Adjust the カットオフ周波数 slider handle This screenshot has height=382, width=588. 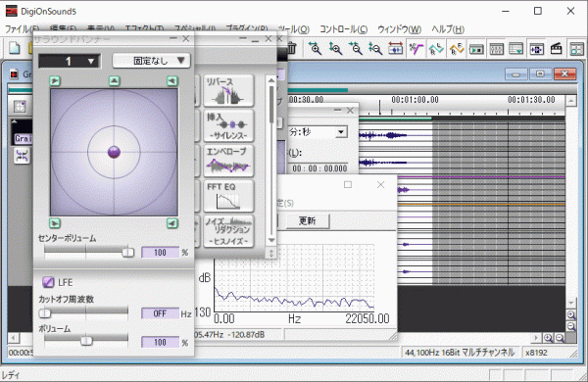tap(45, 313)
